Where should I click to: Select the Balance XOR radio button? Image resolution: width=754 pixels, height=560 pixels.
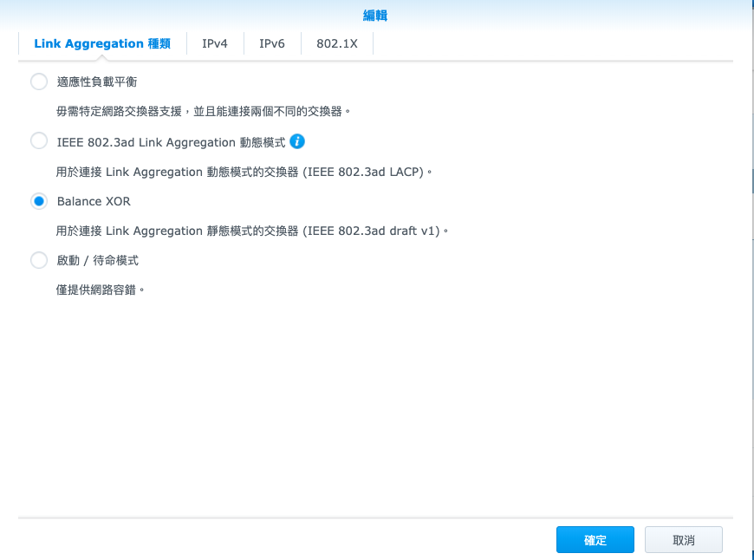39,201
